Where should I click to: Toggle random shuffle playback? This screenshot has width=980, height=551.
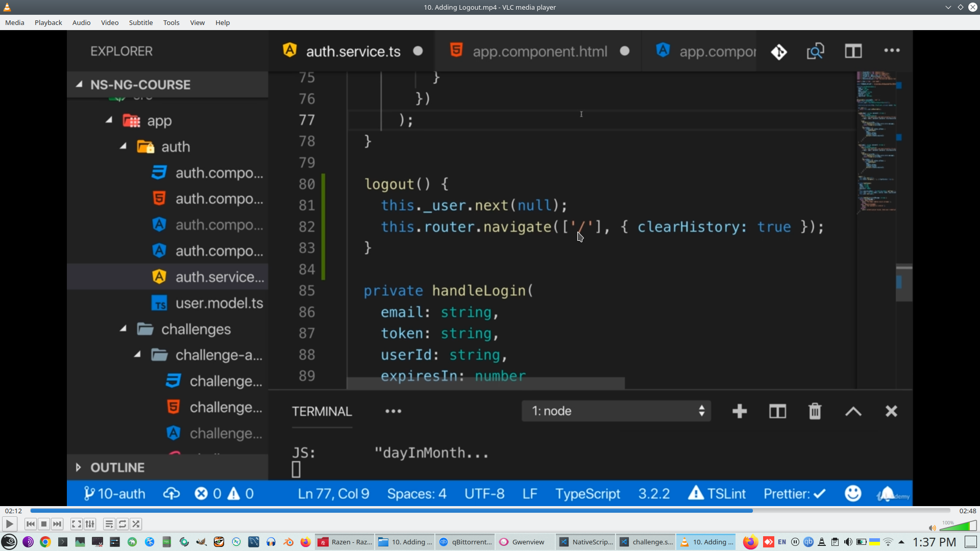tap(136, 524)
